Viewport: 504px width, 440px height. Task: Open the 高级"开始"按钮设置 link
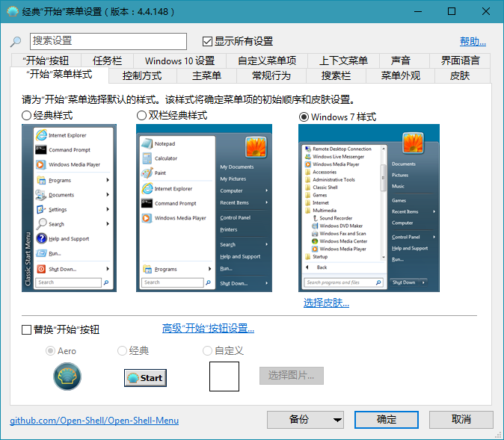pyautogui.click(x=208, y=329)
